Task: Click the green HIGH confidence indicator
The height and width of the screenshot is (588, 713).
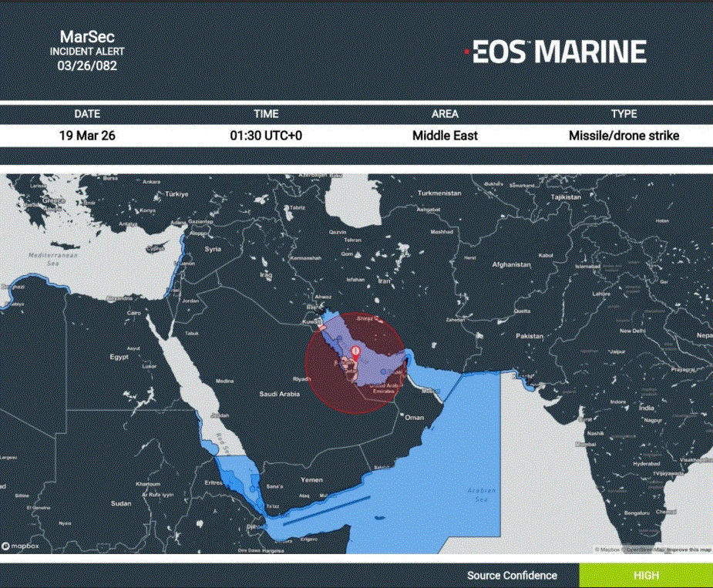Action: pyautogui.click(x=646, y=576)
